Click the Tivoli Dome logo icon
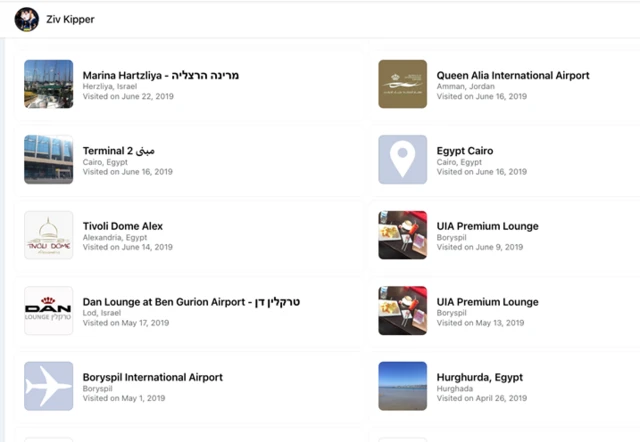This screenshot has width=640, height=442. coord(48,235)
